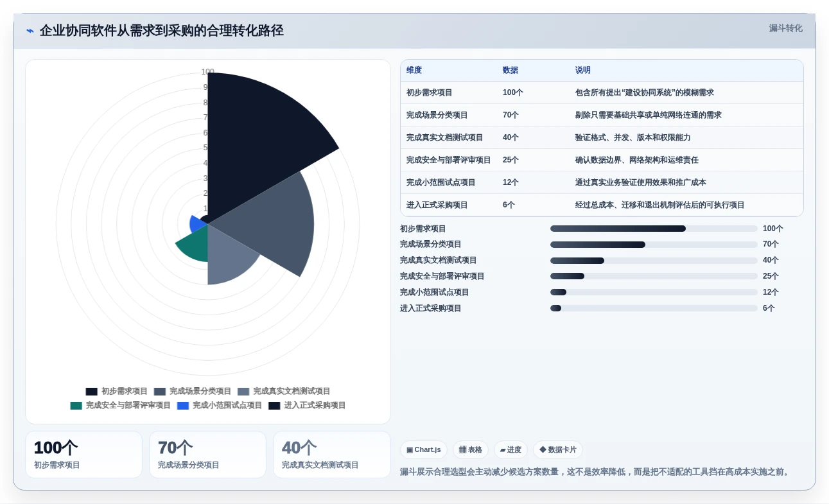829x504 pixels.
Task: Select the Chart.js tag chip
Action: coord(424,450)
